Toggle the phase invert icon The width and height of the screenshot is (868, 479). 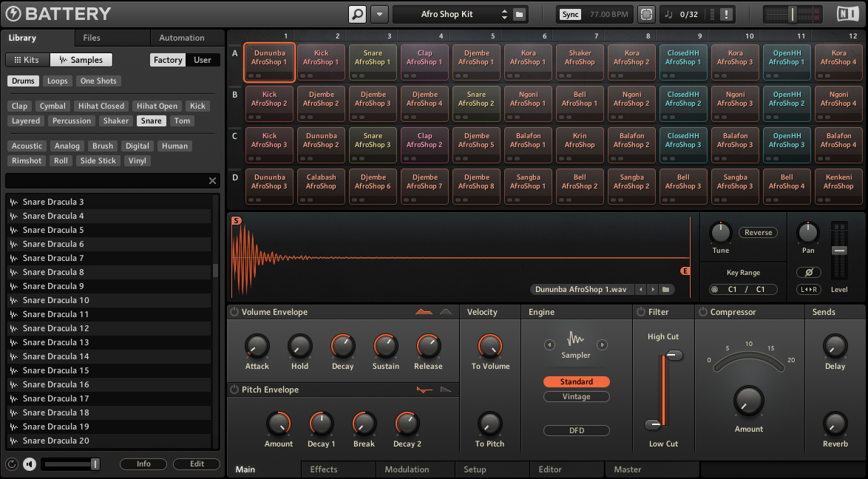(808, 273)
